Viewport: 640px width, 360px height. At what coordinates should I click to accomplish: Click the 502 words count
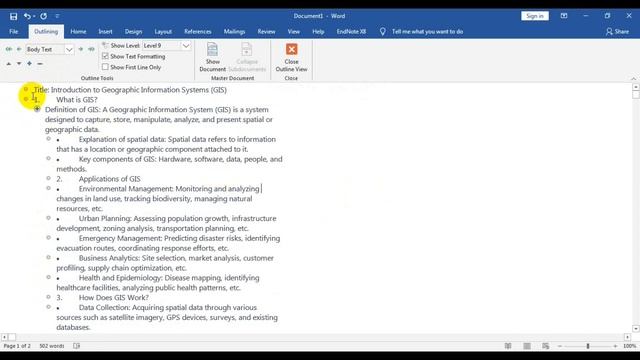pyautogui.click(x=51, y=346)
